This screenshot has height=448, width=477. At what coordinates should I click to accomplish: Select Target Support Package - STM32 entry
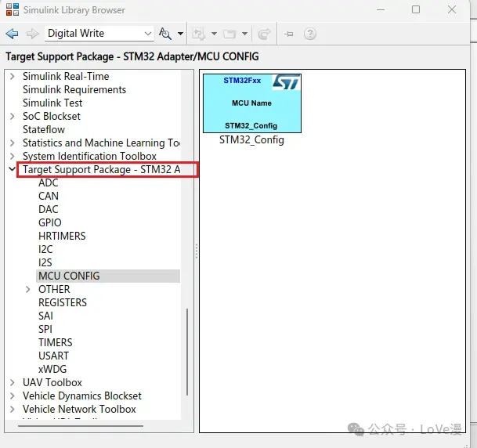tap(102, 169)
